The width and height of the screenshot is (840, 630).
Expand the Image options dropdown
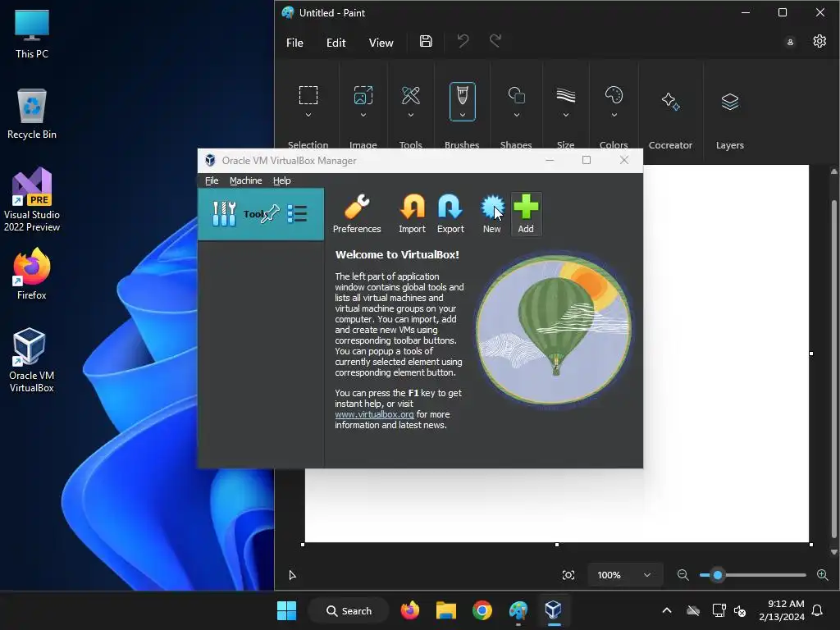363,115
